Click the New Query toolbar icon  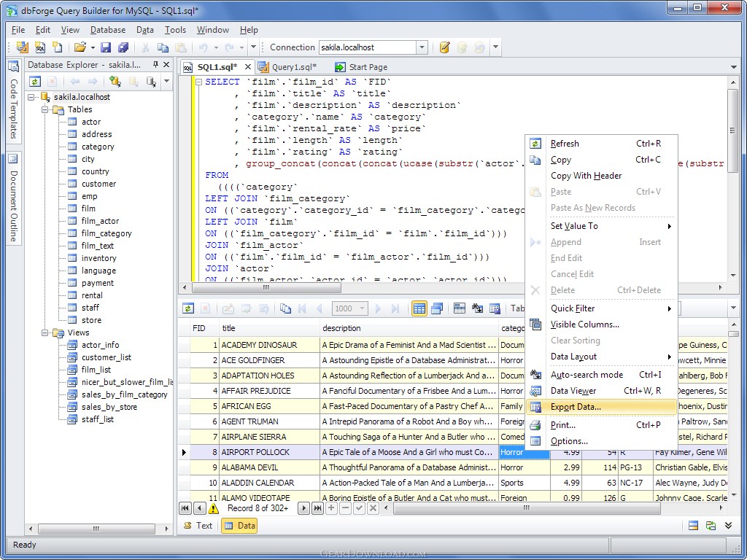[22, 47]
